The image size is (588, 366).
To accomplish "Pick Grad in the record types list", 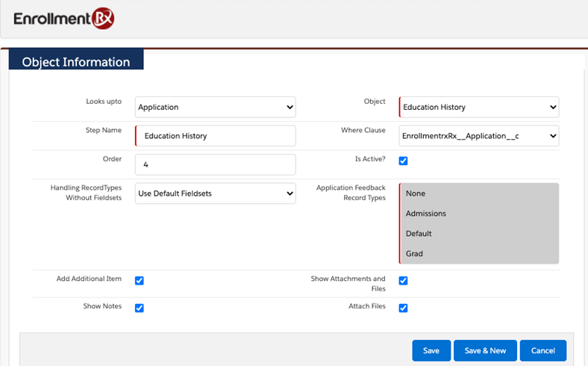I will tap(414, 254).
